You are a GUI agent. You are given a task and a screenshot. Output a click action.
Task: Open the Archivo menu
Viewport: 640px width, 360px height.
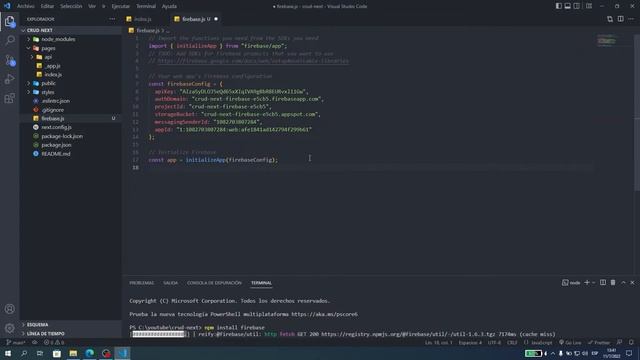26,6
